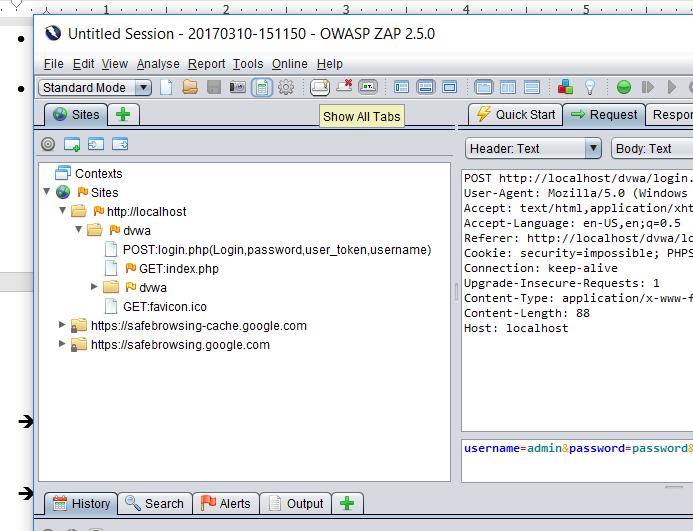The image size is (693, 531).
Task: Open the Standard Mode dropdown
Action: point(95,88)
